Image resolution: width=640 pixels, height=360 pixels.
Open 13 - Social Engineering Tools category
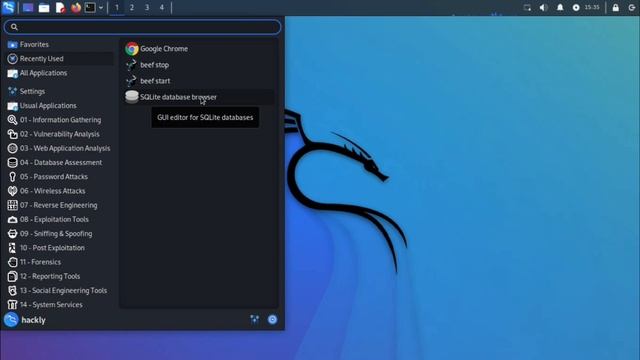coord(60,291)
